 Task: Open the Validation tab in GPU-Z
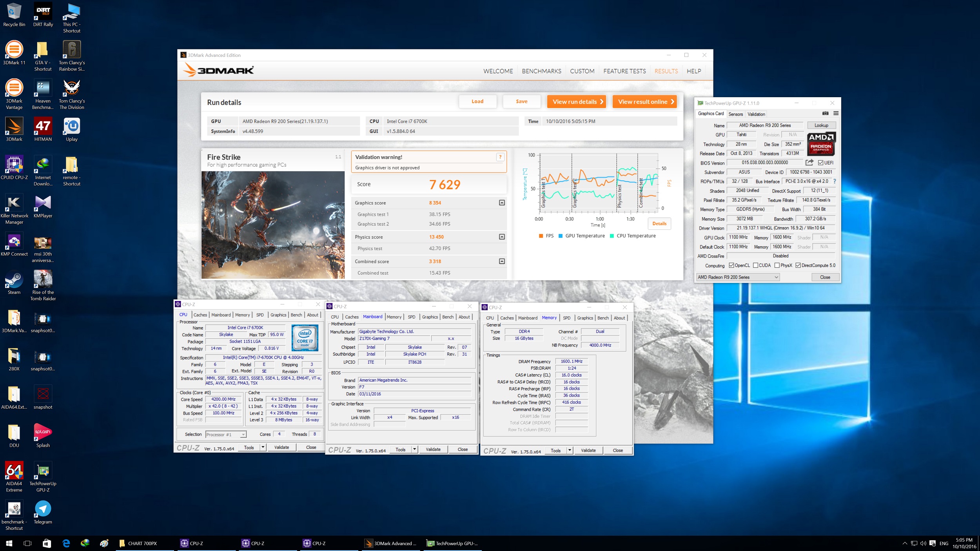point(756,114)
